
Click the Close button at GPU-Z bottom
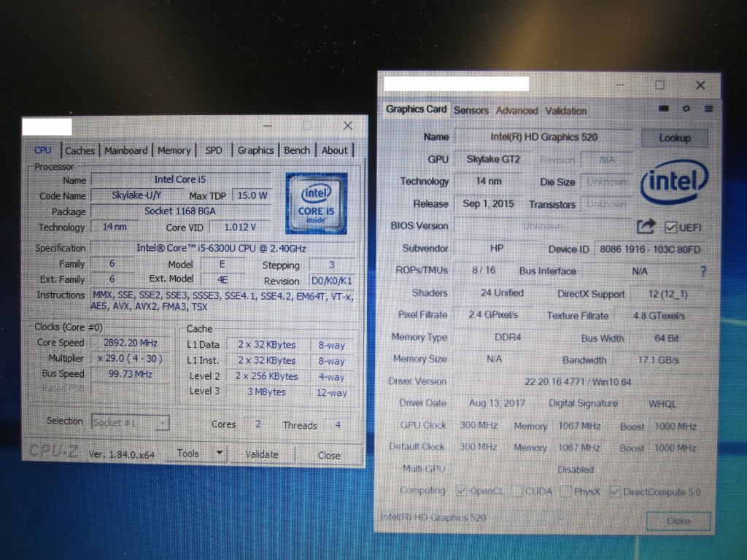click(678, 521)
